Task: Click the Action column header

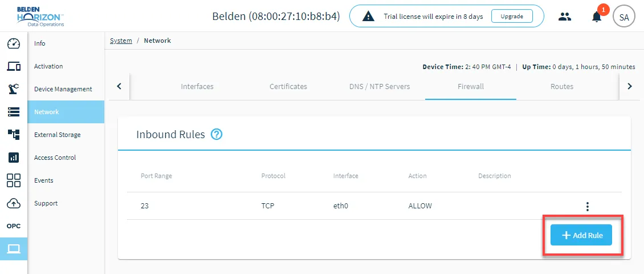Action: tap(417, 176)
